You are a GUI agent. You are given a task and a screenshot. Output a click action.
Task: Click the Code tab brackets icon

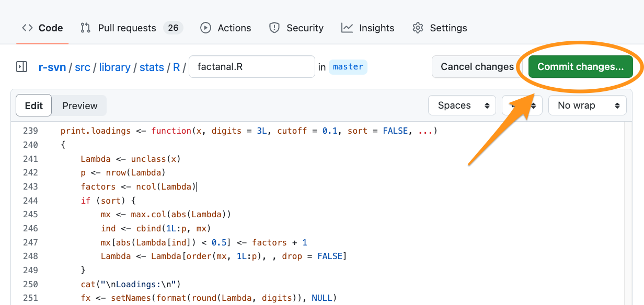[x=27, y=28]
